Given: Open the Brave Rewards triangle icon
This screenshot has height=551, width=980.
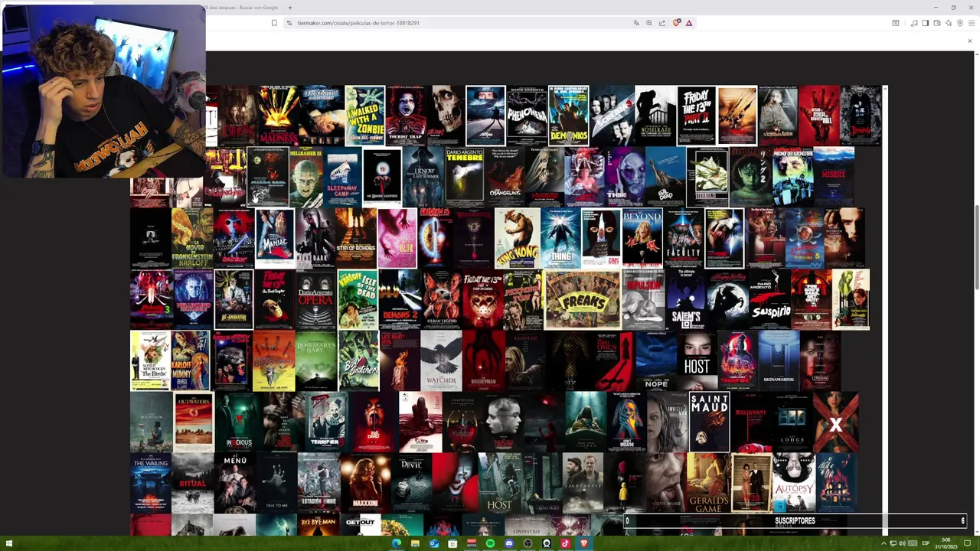Looking at the screenshot, I should (x=689, y=23).
